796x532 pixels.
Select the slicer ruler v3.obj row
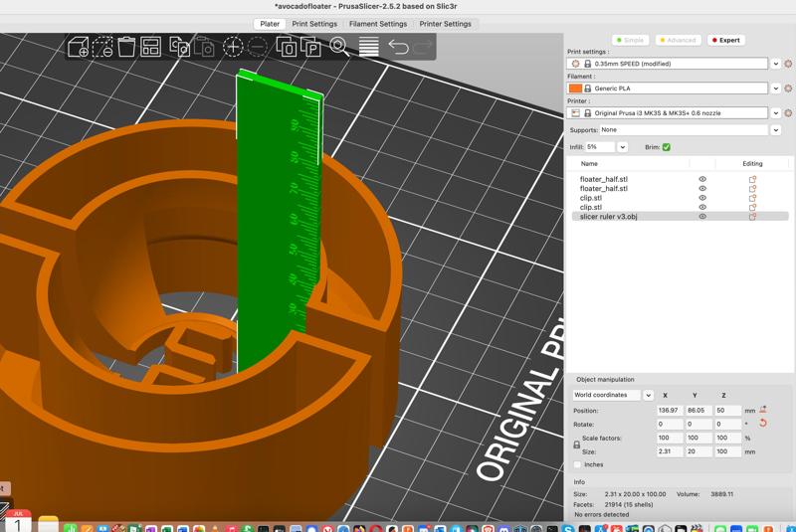pyautogui.click(x=680, y=217)
